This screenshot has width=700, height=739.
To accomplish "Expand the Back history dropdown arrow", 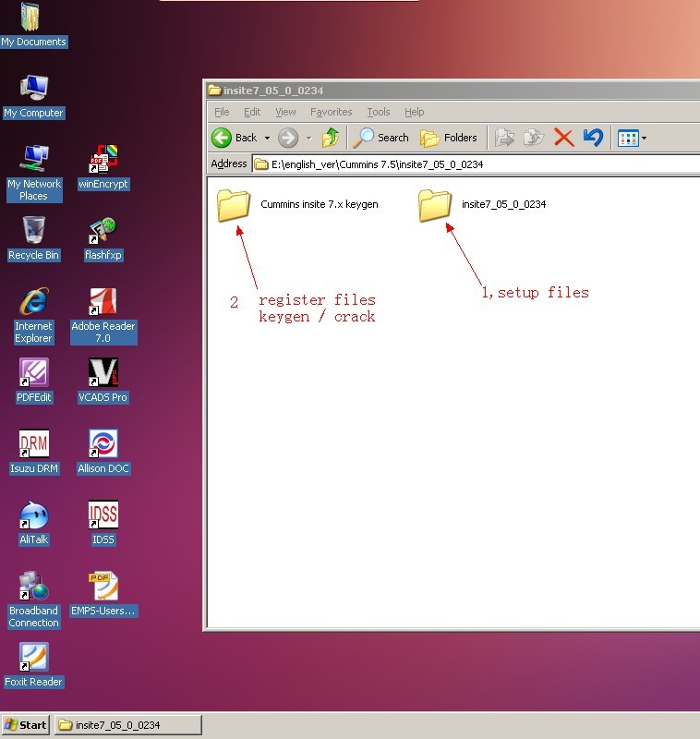I will 267,139.
